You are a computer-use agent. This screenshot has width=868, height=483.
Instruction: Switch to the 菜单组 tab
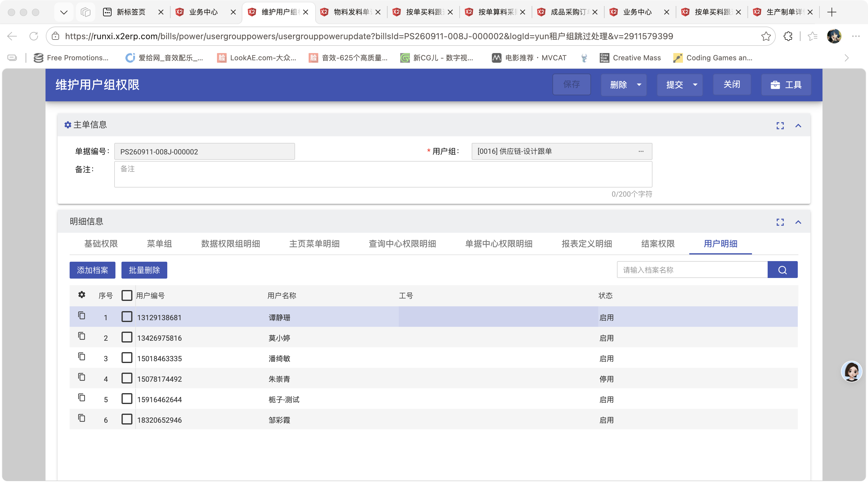pyautogui.click(x=159, y=244)
